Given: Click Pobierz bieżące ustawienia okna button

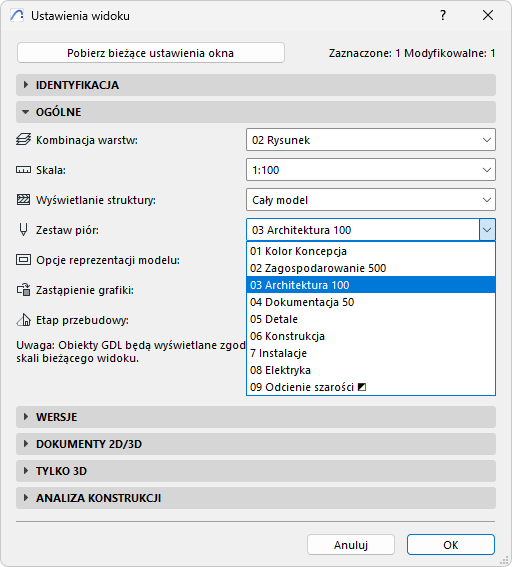Looking at the screenshot, I should point(151,53).
